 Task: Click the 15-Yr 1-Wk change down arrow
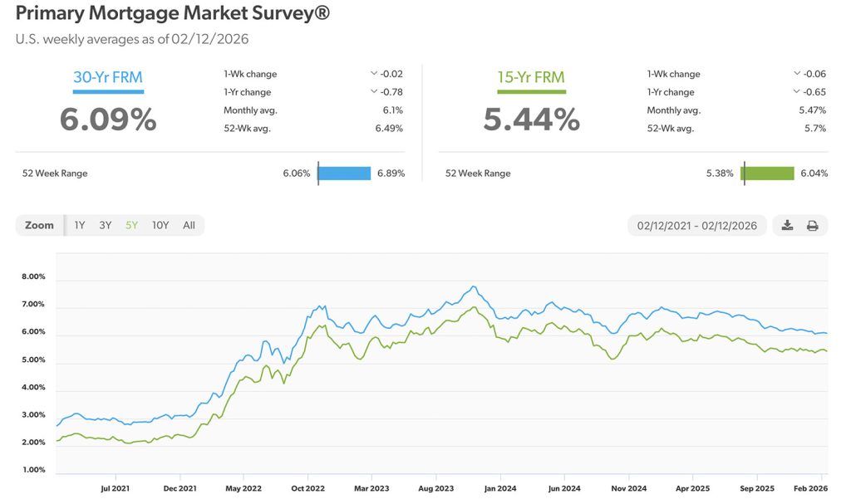[x=796, y=74]
